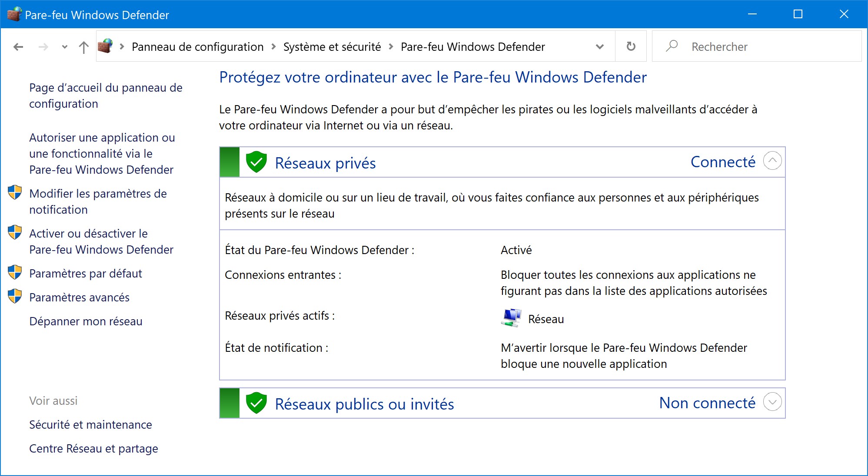The height and width of the screenshot is (476, 868).
Task: Open Paramètres avancés
Action: pos(80,297)
